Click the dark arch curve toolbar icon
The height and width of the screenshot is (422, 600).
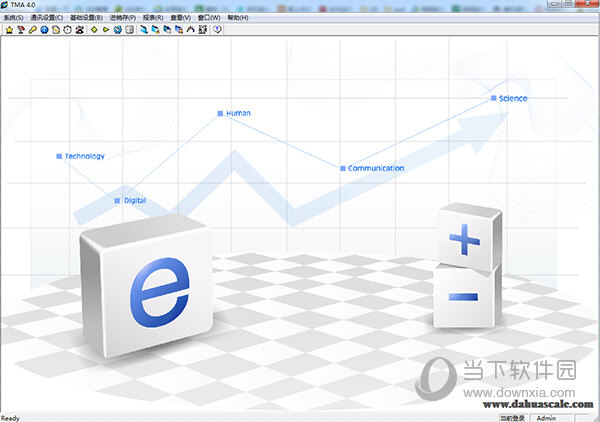[191, 29]
